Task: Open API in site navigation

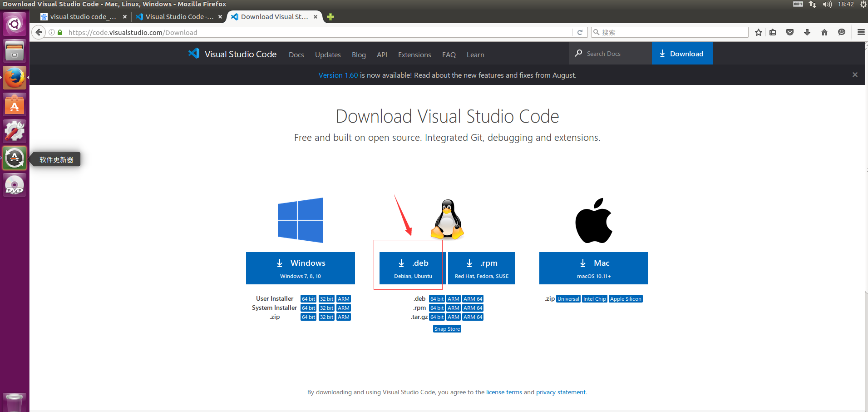Action: 382,55
